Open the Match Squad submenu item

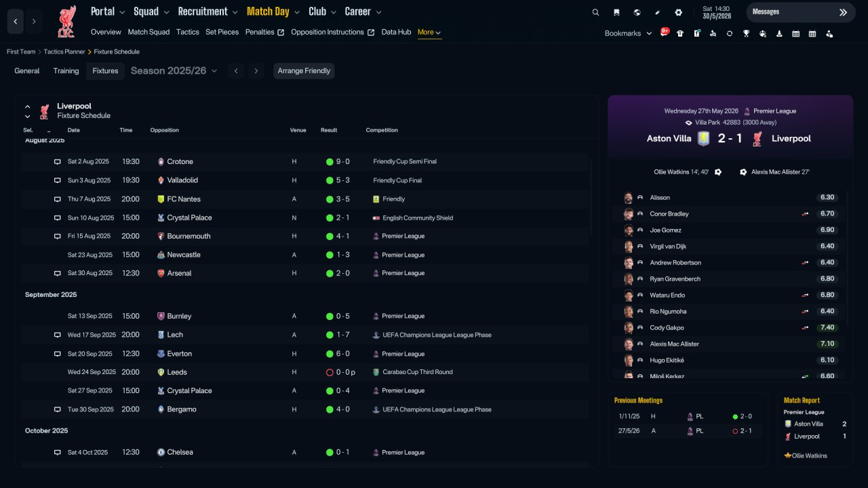149,32
